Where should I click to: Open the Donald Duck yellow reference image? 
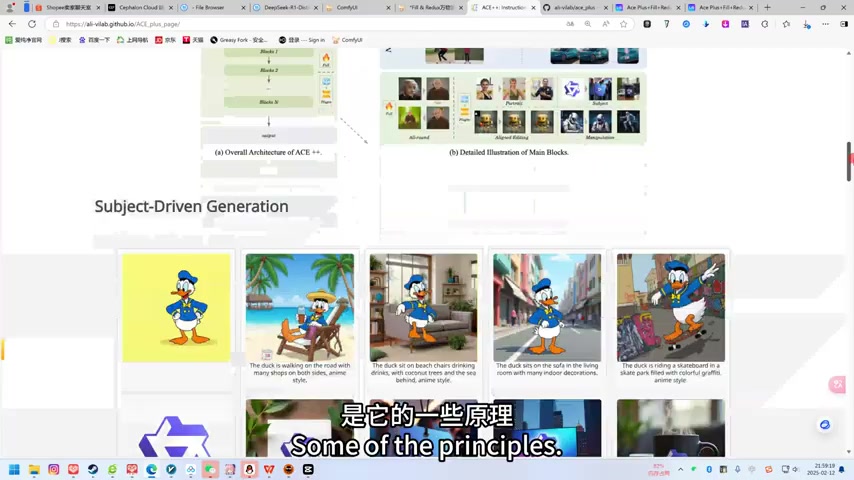click(176, 308)
